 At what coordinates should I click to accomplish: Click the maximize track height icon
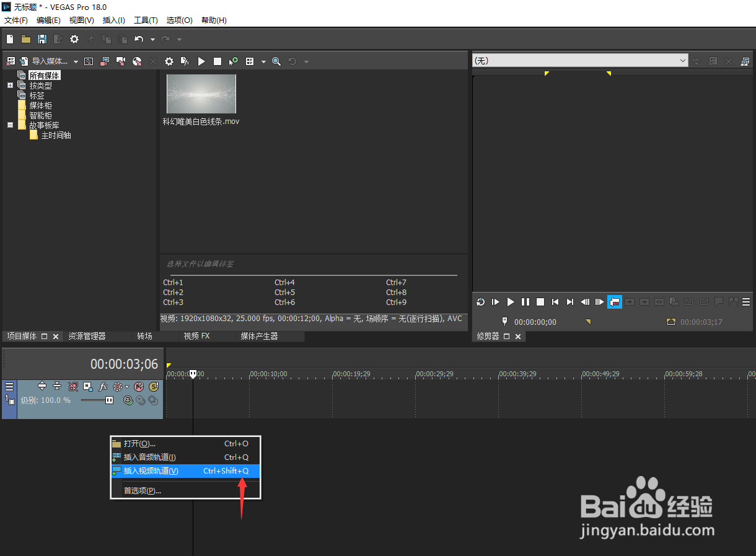42,386
